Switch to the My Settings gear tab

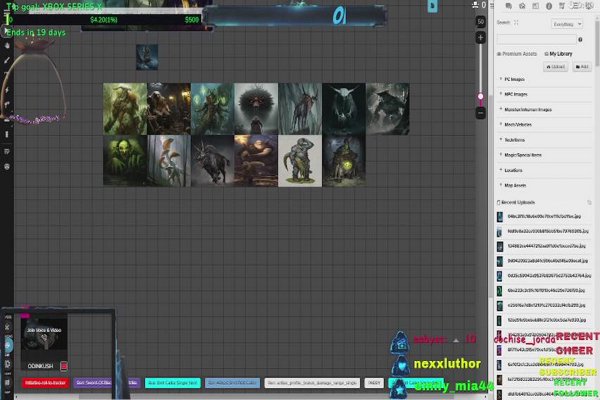pos(589,6)
